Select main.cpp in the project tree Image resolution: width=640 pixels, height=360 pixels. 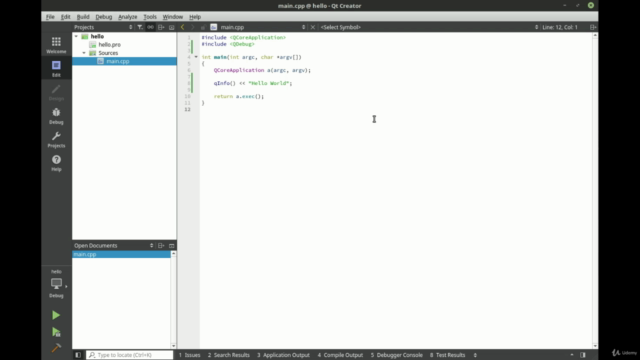click(x=118, y=61)
